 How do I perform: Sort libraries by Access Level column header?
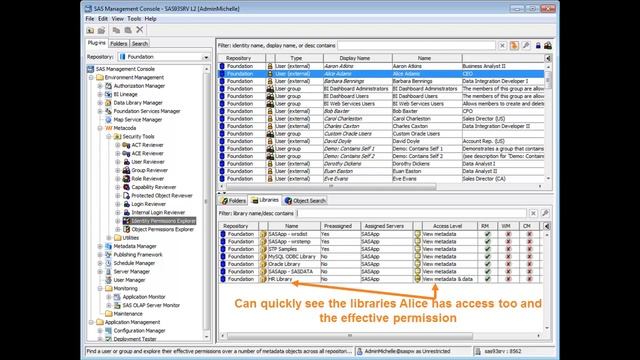(x=449, y=226)
